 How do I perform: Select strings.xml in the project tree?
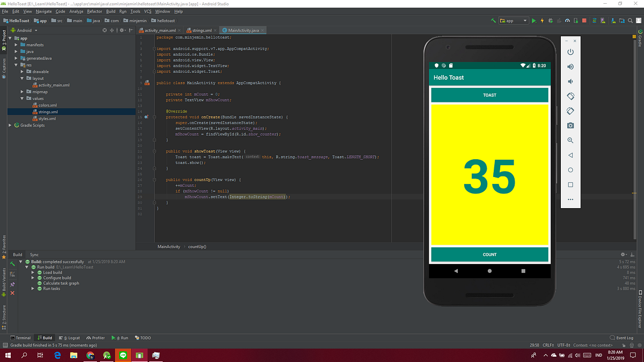click(48, 112)
